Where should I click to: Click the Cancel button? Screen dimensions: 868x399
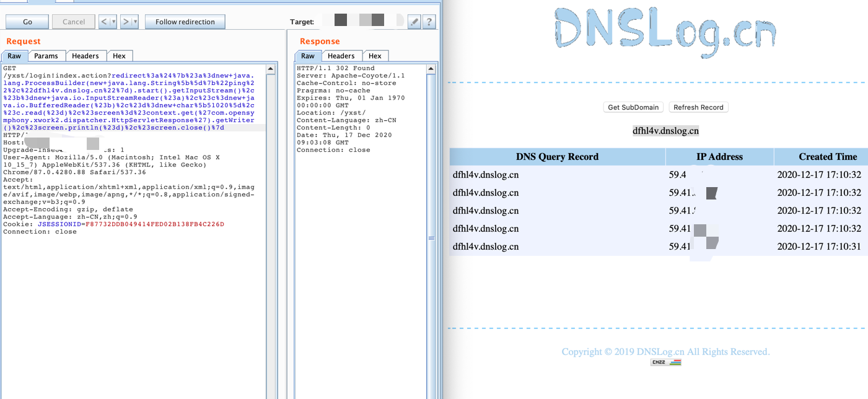coord(74,22)
